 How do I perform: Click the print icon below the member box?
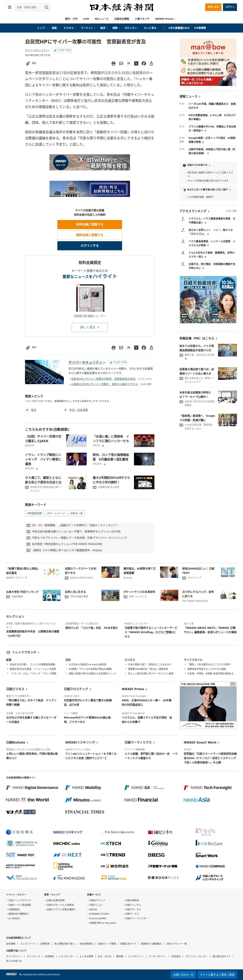[x=113, y=347]
